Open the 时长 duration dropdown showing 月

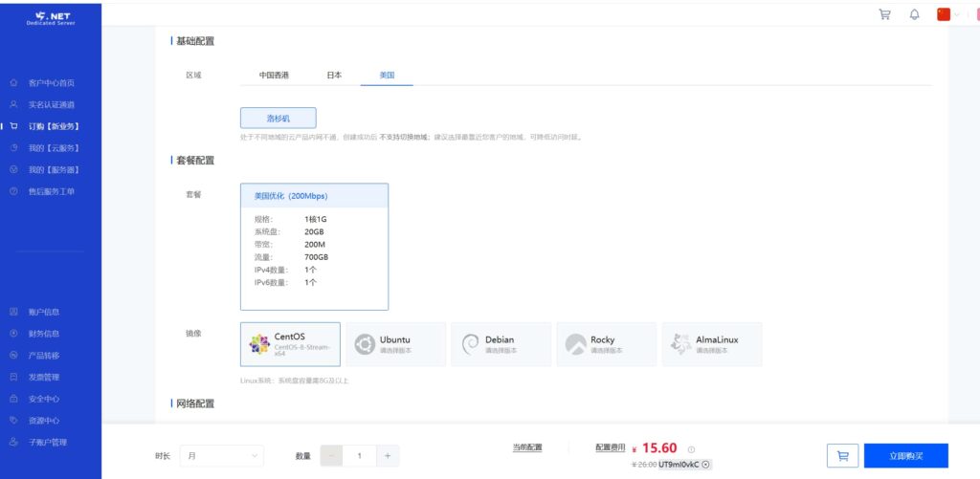point(221,456)
